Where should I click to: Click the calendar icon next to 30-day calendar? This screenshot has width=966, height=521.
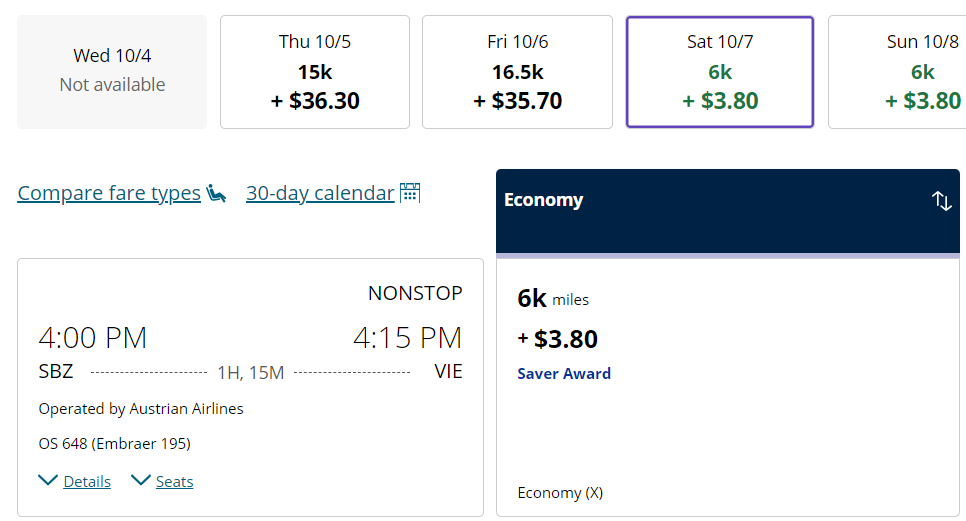pyautogui.click(x=410, y=193)
